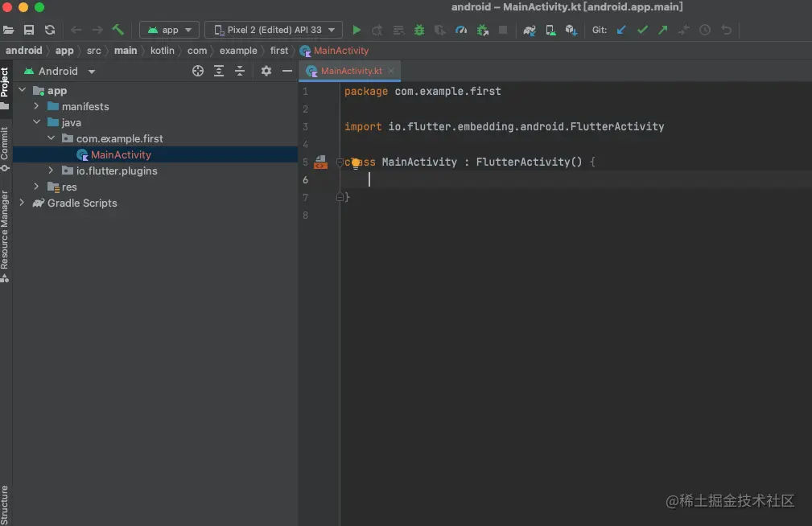Click Git Update Project blue arrow

pos(621,30)
